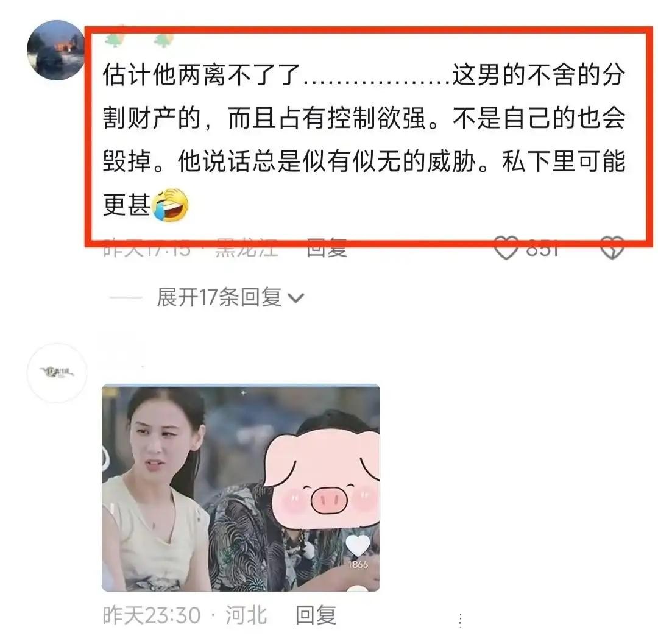Click the 1866 count on the image

click(358, 565)
